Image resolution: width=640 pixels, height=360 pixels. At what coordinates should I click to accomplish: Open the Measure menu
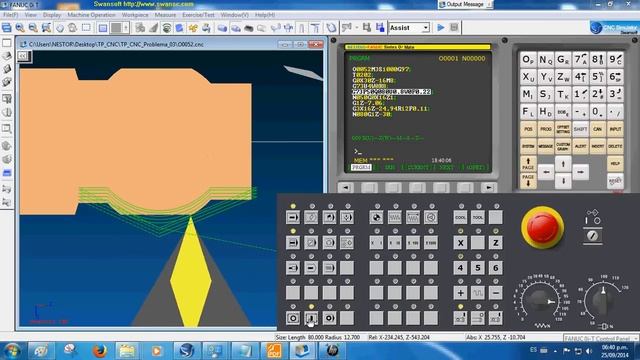[x=165, y=15]
